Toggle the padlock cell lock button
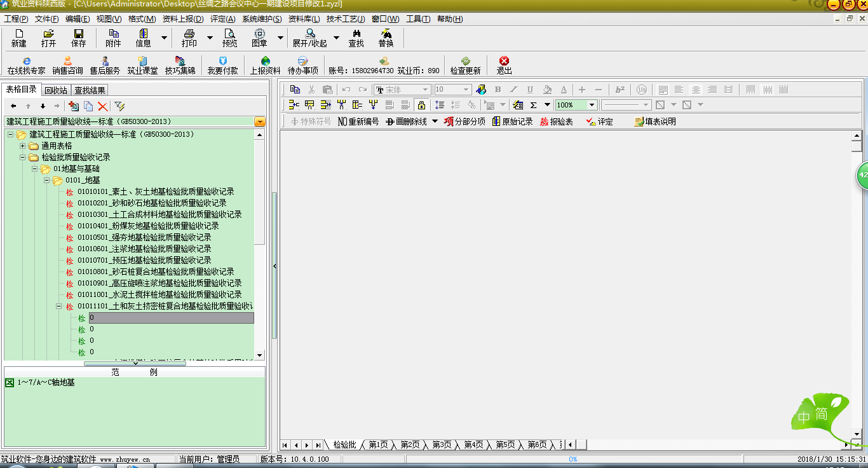868x468 pixels. pyautogui.click(x=421, y=105)
